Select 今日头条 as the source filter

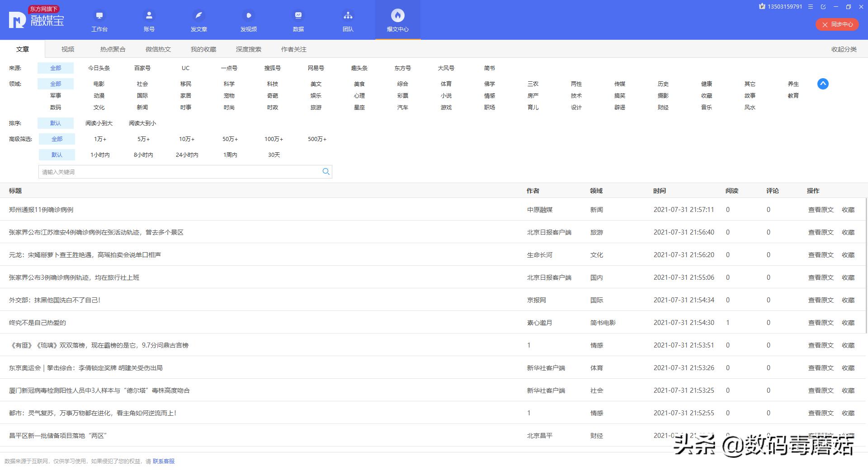(x=99, y=68)
